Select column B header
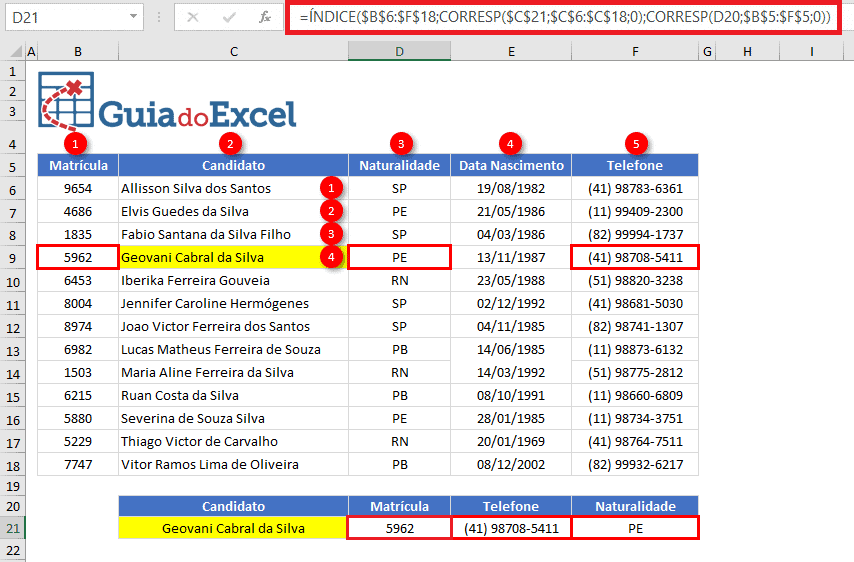Viewport: 854px width, 562px height. point(78,52)
